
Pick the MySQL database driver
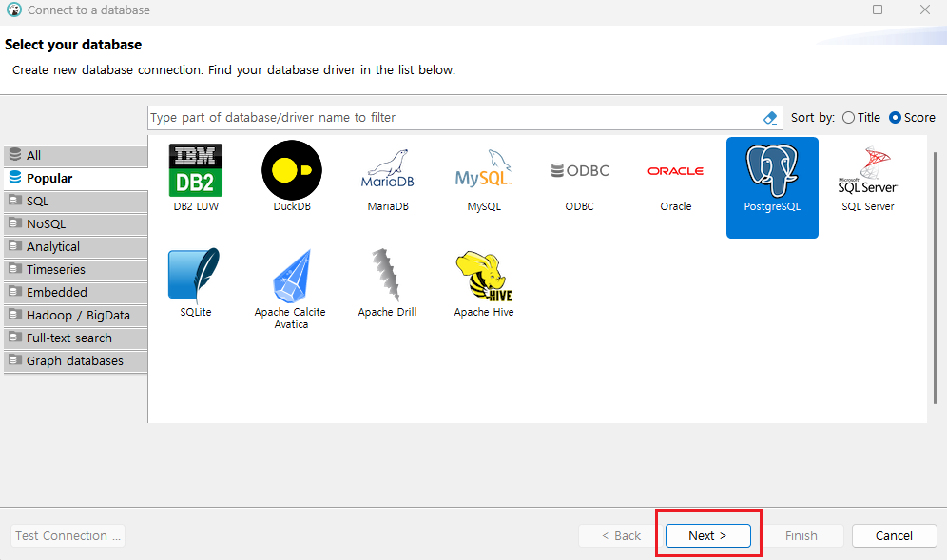click(x=484, y=178)
